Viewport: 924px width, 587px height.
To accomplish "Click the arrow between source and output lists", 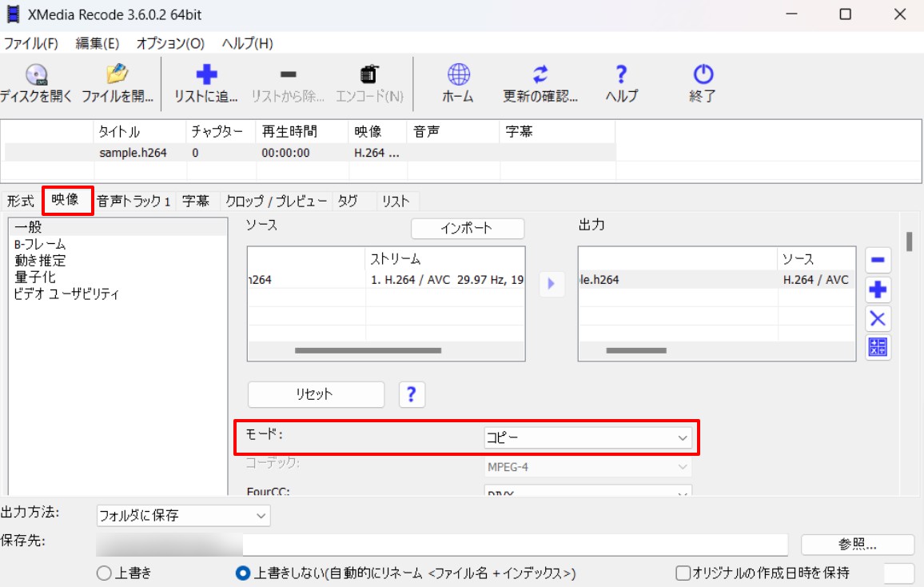I will pyautogui.click(x=552, y=283).
